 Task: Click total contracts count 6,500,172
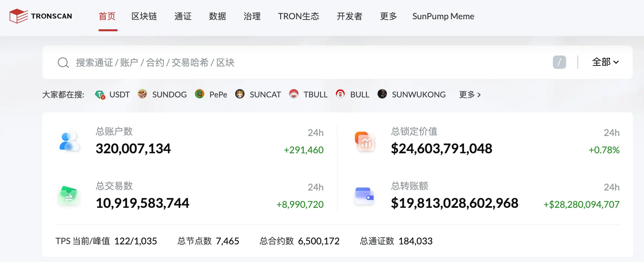pyautogui.click(x=319, y=241)
